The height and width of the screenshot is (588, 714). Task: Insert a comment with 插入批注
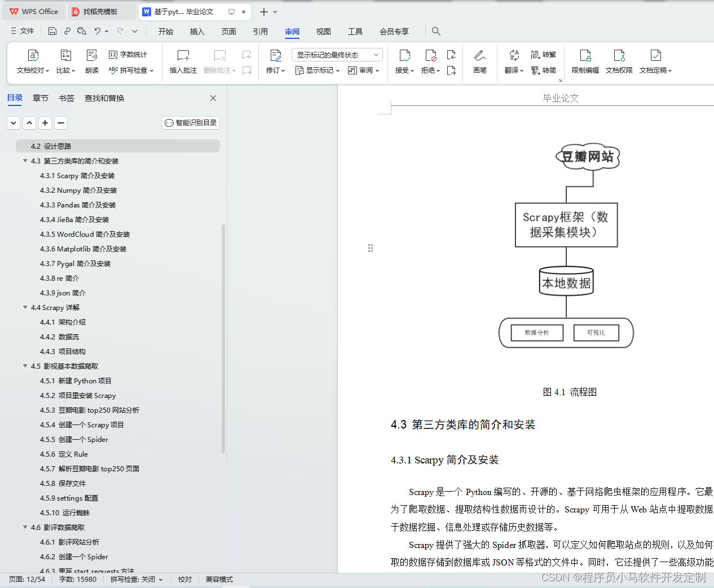point(182,62)
